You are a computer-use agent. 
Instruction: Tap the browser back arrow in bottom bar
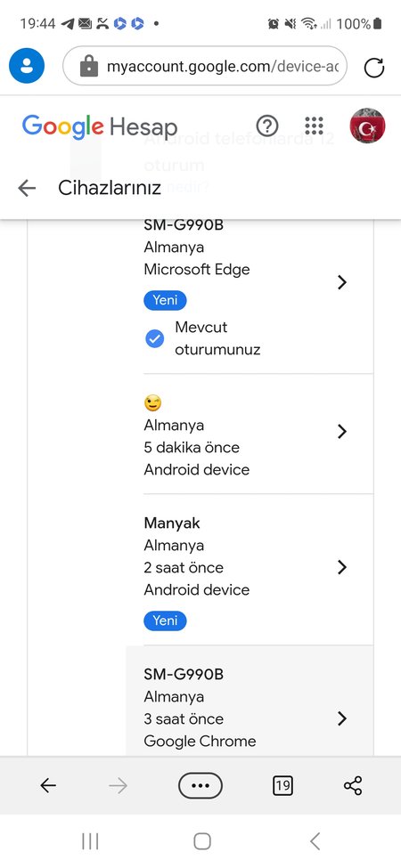point(48,785)
